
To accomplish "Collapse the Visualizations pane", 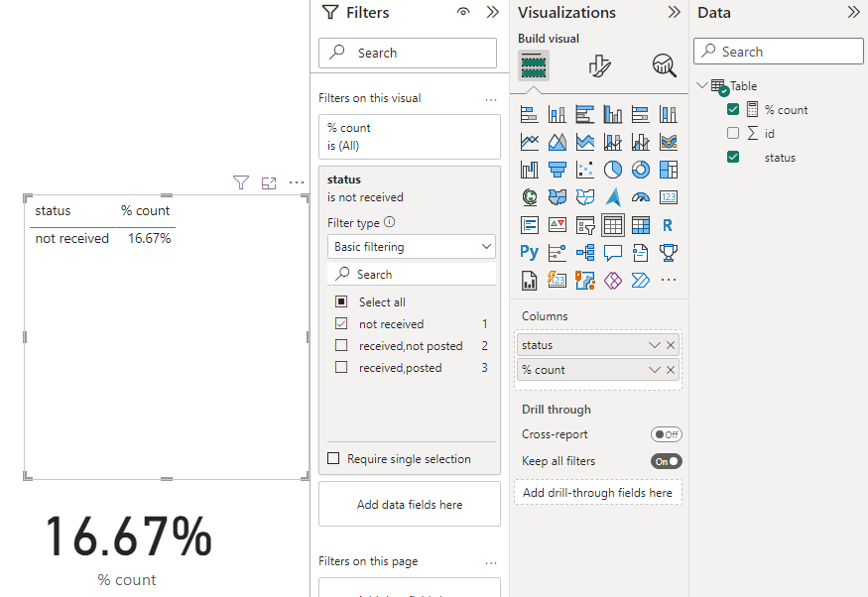I will click(674, 12).
